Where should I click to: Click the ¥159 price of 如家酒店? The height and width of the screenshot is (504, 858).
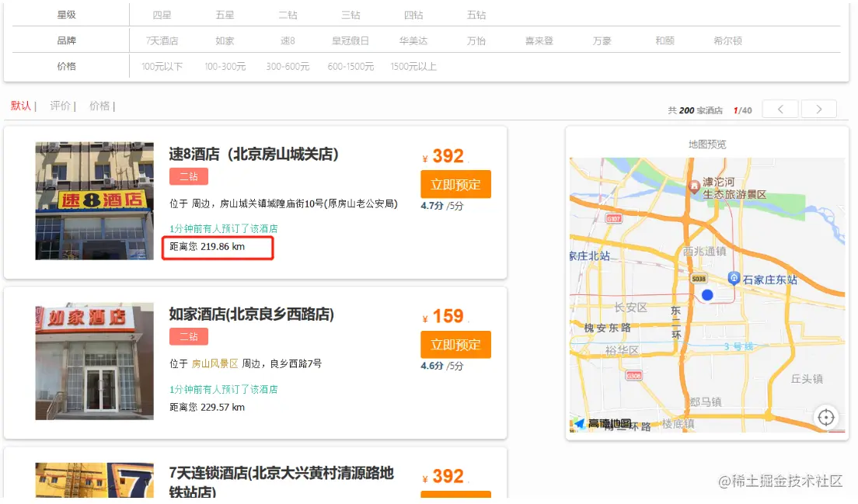[x=443, y=317]
